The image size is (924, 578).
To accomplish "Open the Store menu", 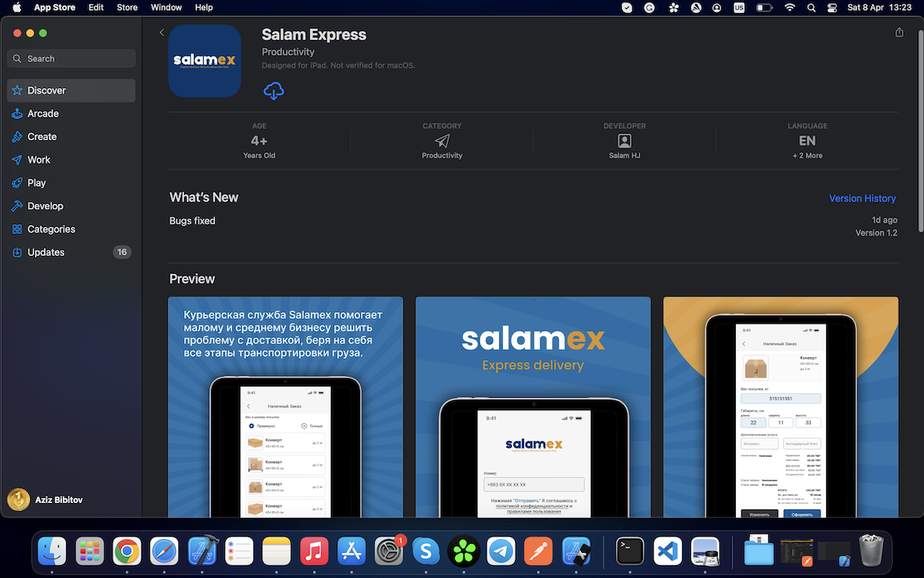I will tap(126, 7).
